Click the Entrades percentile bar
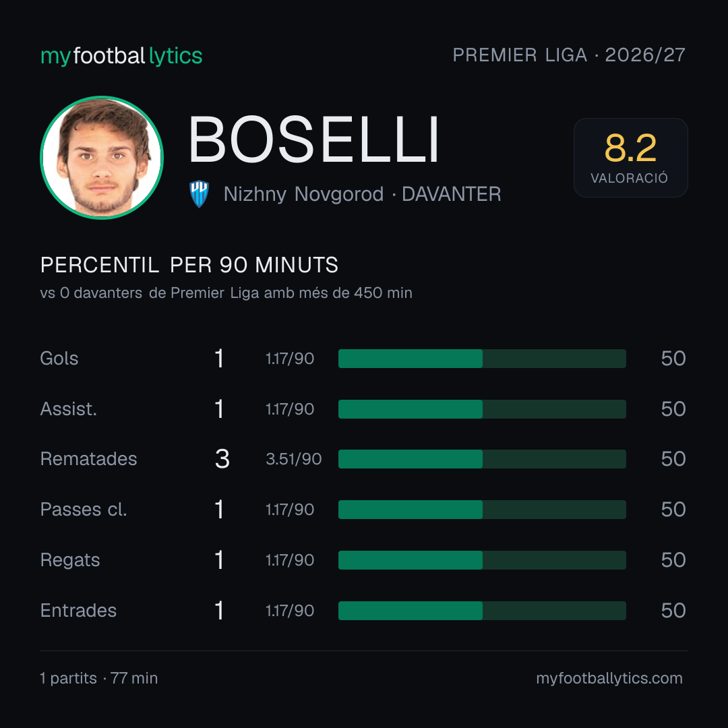 click(x=482, y=611)
